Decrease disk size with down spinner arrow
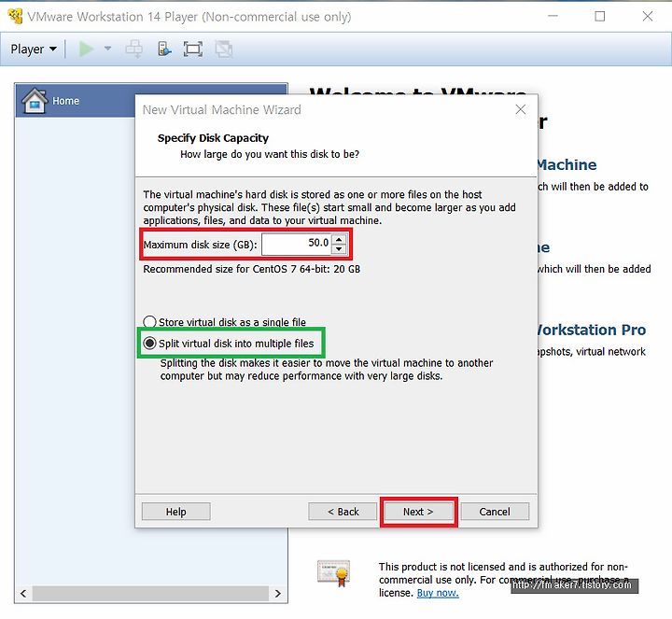The height and width of the screenshot is (619, 672). coord(339,249)
